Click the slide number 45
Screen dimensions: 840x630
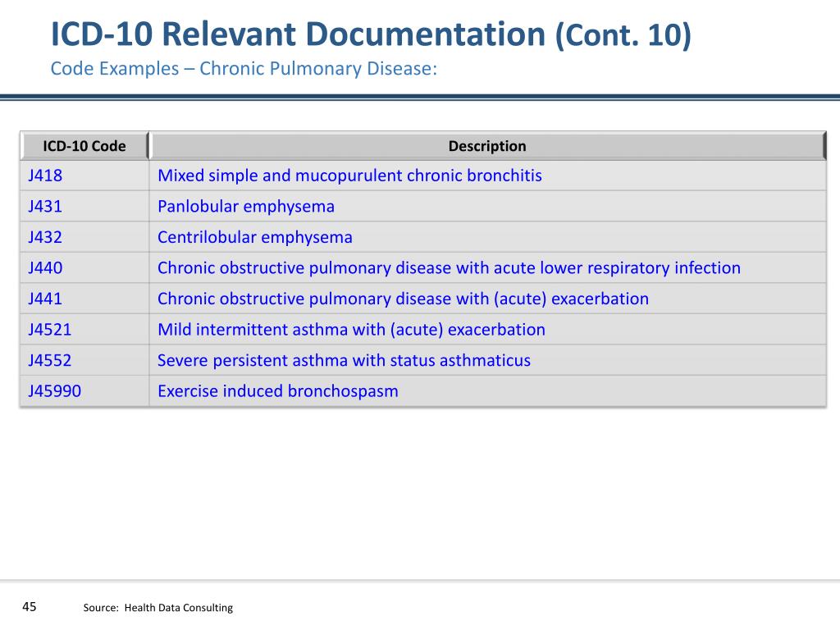[29, 606]
